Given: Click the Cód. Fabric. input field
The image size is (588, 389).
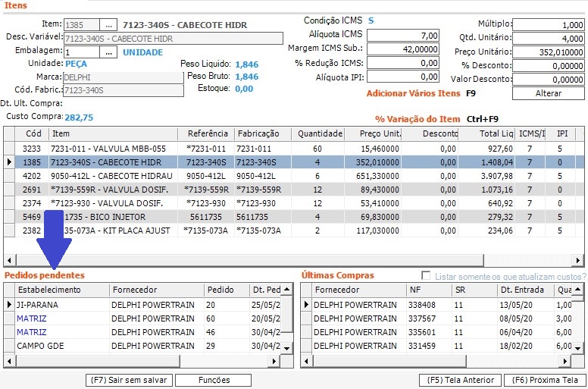Looking at the screenshot, I should pos(124,90).
